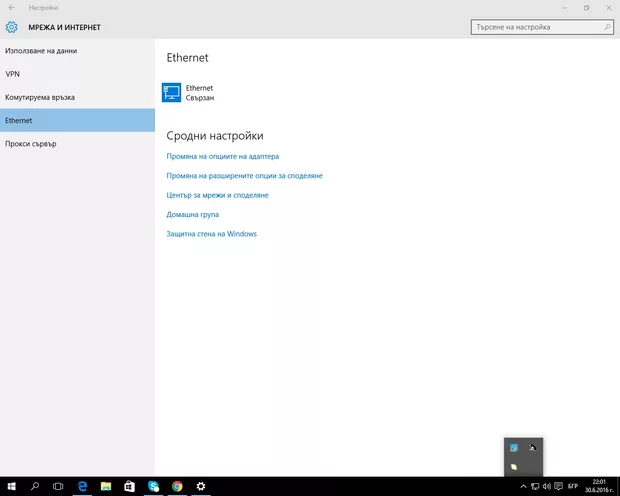Click the settings gear icon beside МРЕЖА И ИНТЕРНЕТ
620x496 pixels.
[x=12, y=28]
